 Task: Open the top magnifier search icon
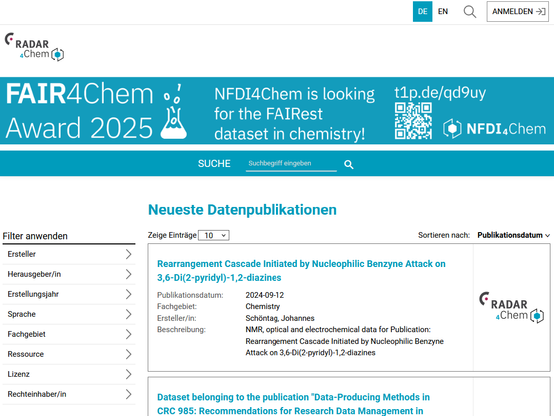470,12
